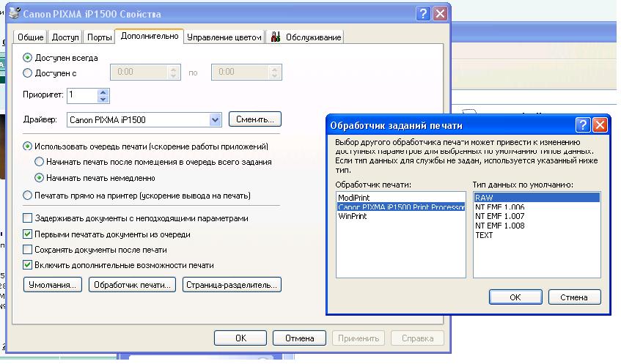Expand the Драйвер dropdown list
Screen dimensions: 621x364
point(215,119)
